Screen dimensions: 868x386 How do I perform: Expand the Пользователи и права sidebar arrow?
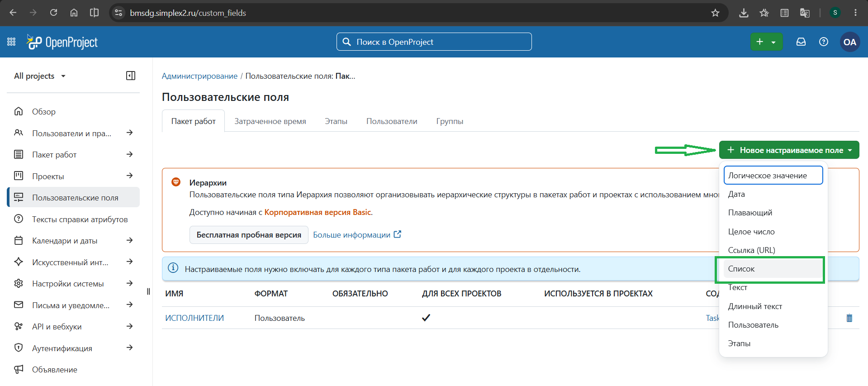tap(130, 133)
